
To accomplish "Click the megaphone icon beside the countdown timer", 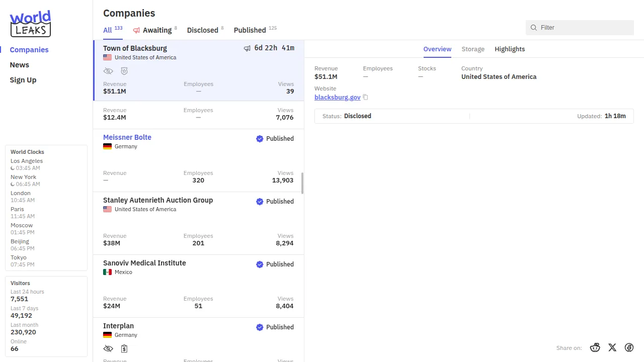I will [247, 48].
